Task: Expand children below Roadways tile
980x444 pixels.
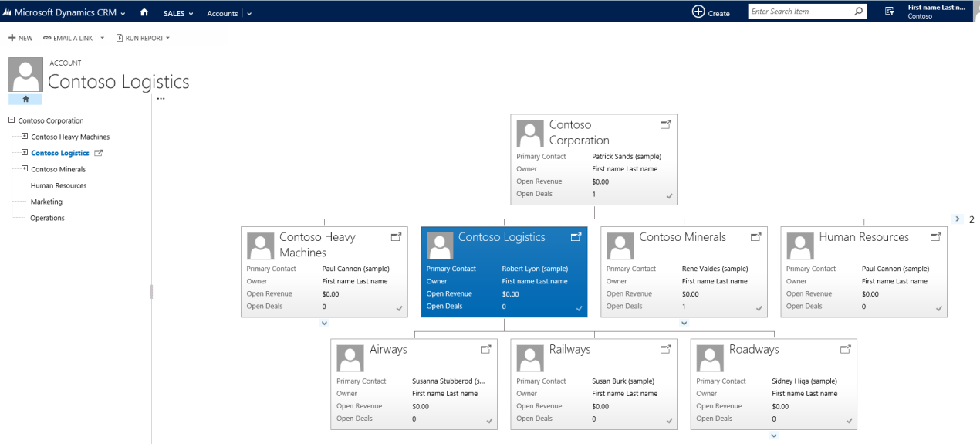Action: click(x=774, y=436)
